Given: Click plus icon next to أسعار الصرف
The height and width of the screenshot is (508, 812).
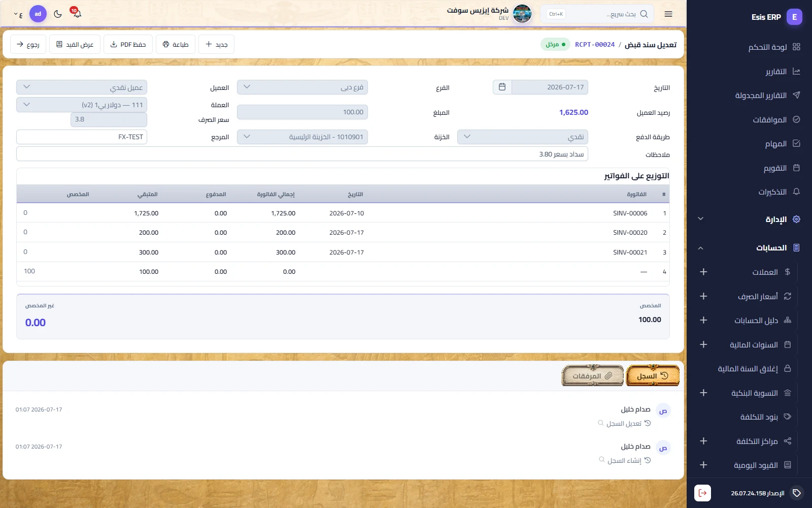Looking at the screenshot, I should tap(703, 296).
